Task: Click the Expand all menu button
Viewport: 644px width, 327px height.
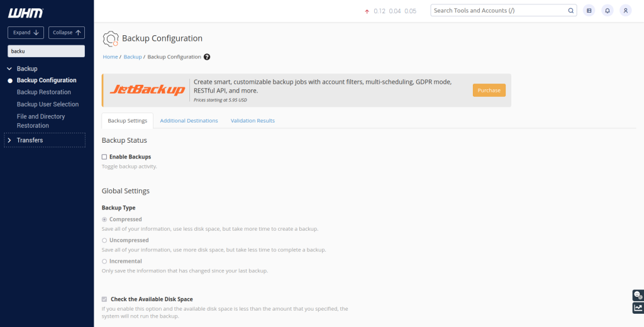Action: point(26,33)
